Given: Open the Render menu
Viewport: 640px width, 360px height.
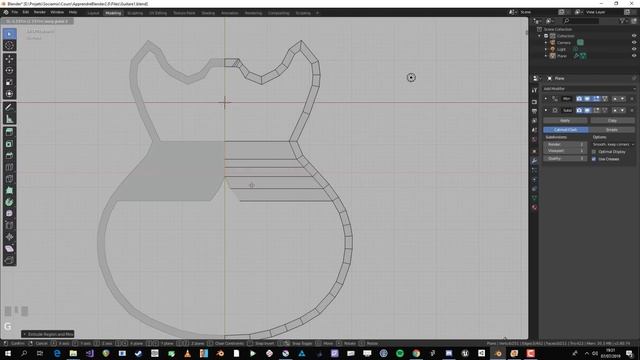Looking at the screenshot, I should (x=40, y=12).
